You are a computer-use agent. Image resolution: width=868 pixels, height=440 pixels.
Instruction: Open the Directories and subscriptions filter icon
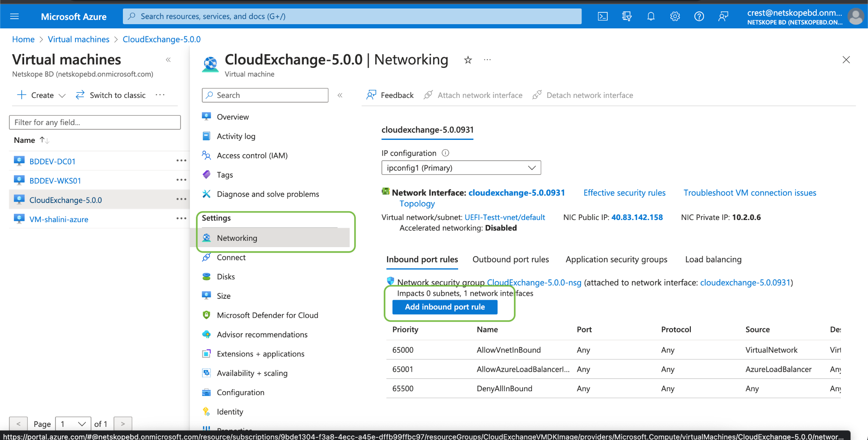click(627, 17)
